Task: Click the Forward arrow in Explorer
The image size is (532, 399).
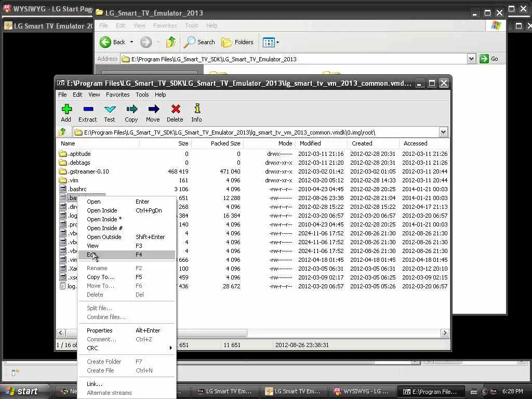Action: coord(146,42)
